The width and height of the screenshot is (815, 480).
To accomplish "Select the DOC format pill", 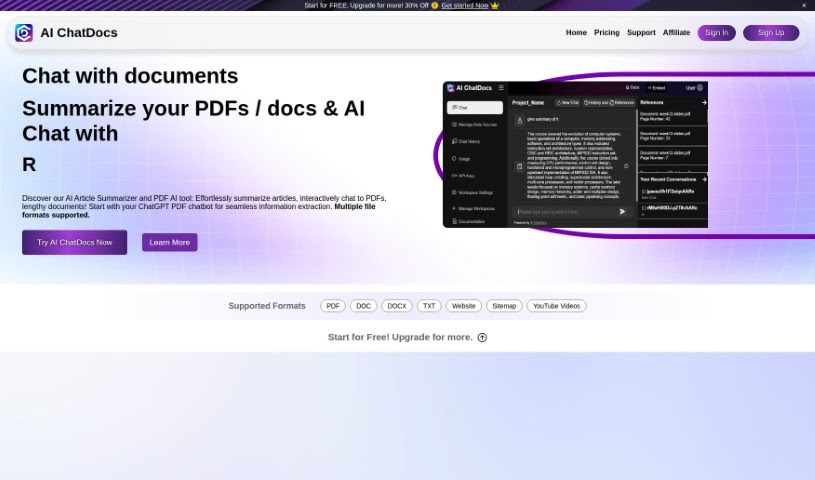I will pos(363,306).
